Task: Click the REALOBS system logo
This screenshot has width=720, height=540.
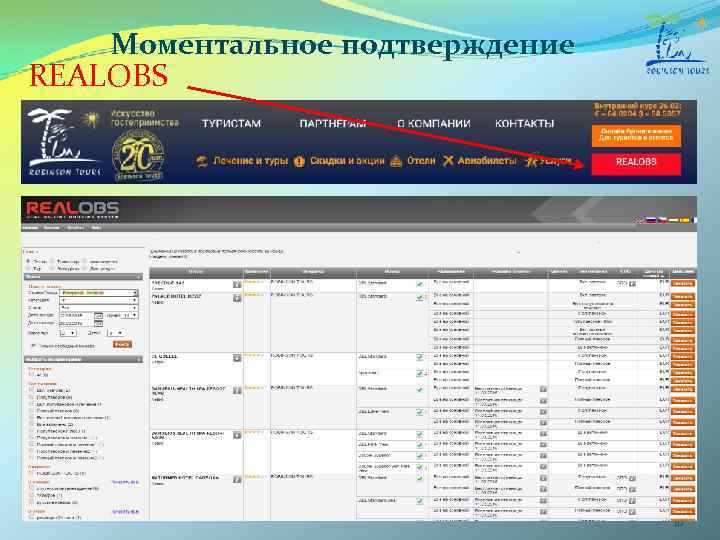Action: [73, 210]
